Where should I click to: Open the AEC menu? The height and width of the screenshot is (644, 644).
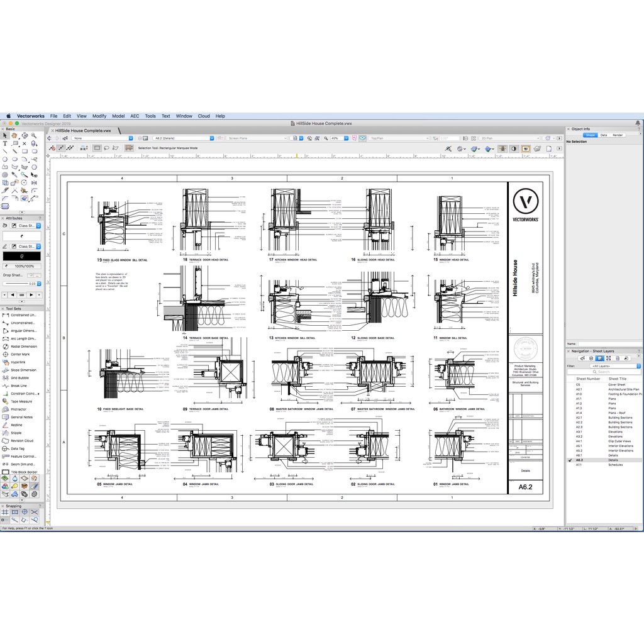[x=135, y=116]
